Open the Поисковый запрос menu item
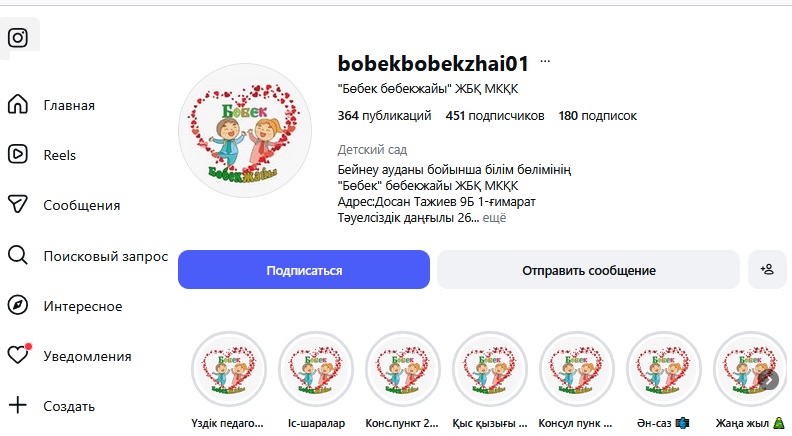The height and width of the screenshot is (436, 792). [106, 256]
